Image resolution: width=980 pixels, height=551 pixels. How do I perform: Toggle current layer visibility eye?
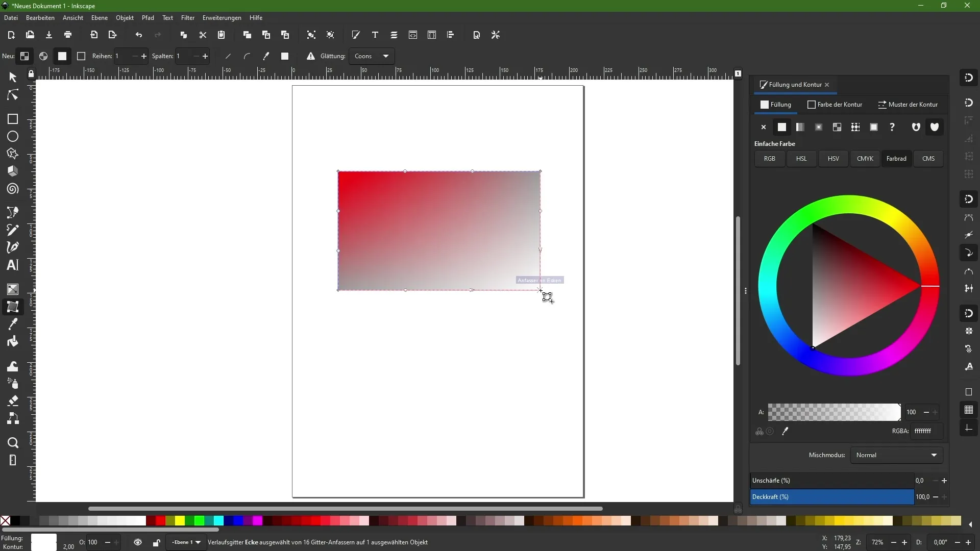pyautogui.click(x=138, y=542)
